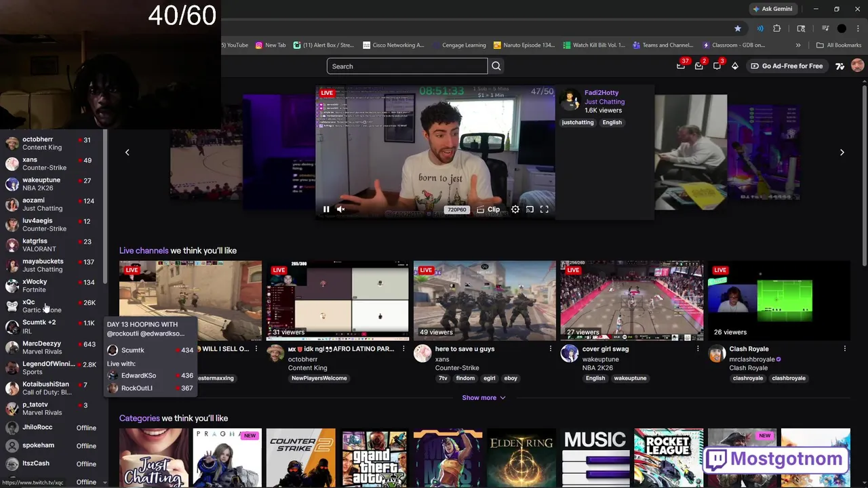Create a clip with the Clip button
Image resolution: width=868 pixels, height=488 pixels.
pos(488,209)
